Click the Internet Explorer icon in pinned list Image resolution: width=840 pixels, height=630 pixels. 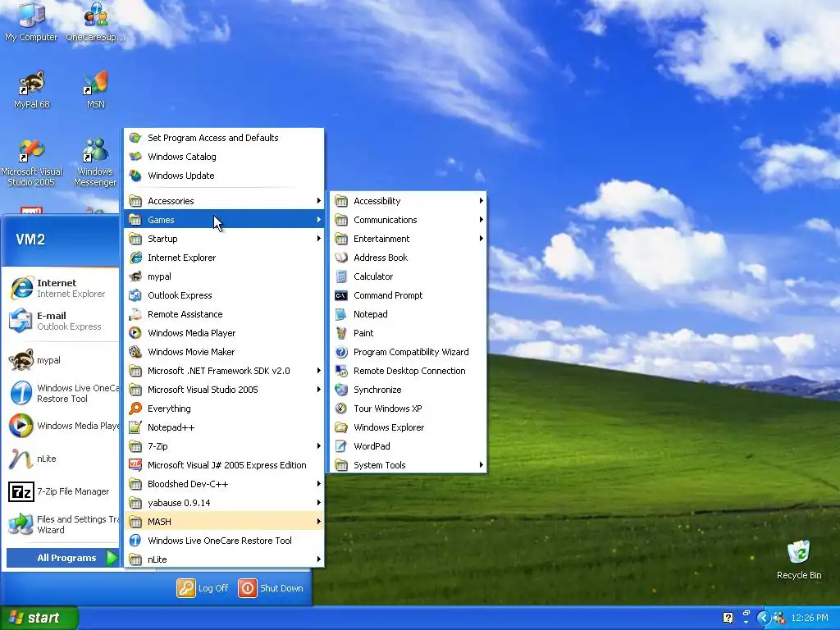(21, 288)
